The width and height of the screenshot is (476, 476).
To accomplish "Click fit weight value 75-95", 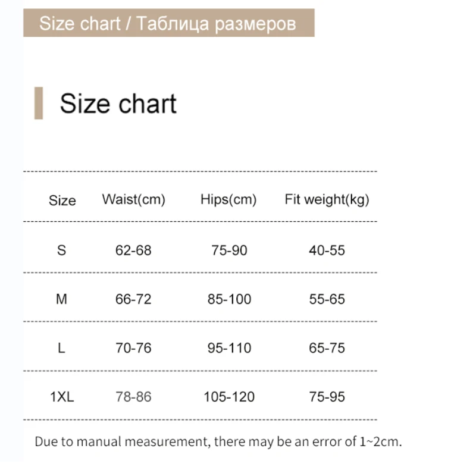I will (x=327, y=397).
